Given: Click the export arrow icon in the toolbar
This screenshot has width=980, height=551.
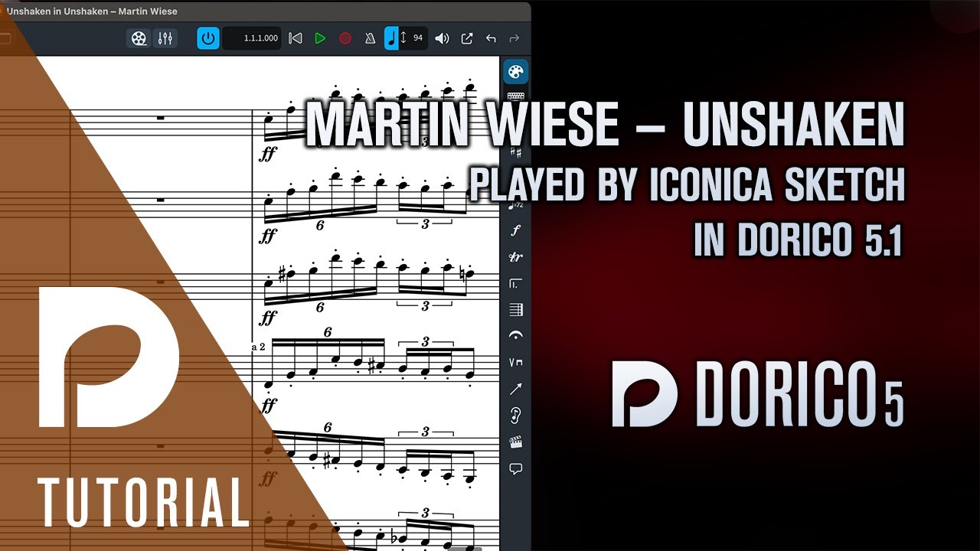Looking at the screenshot, I should pyautogui.click(x=466, y=38).
